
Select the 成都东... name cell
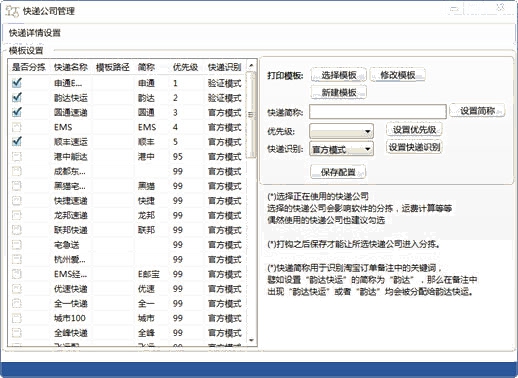[x=70, y=171]
